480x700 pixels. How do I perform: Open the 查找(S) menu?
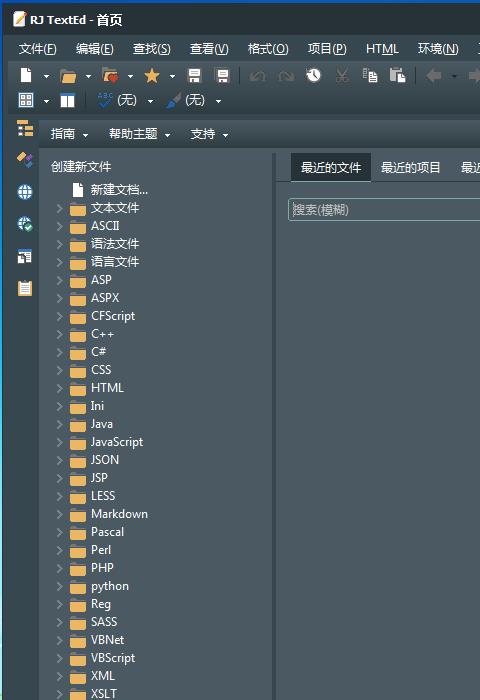(x=152, y=49)
